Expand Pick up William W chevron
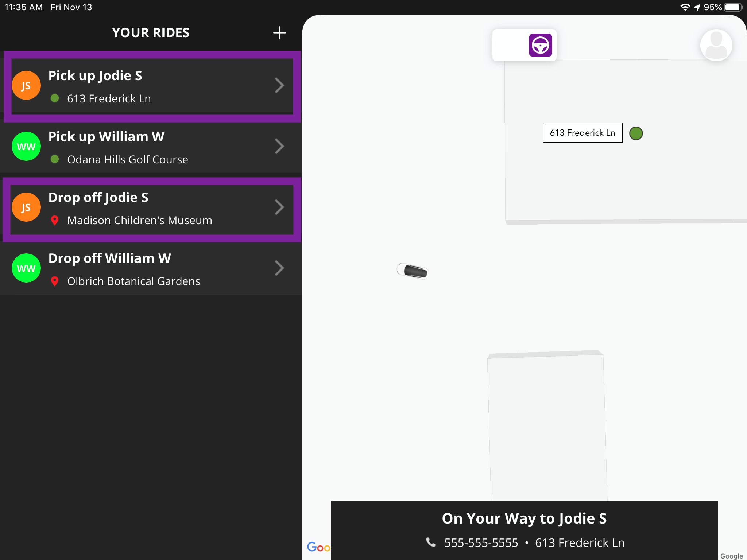Image resolution: width=747 pixels, height=560 pixels. coord(279,147)
